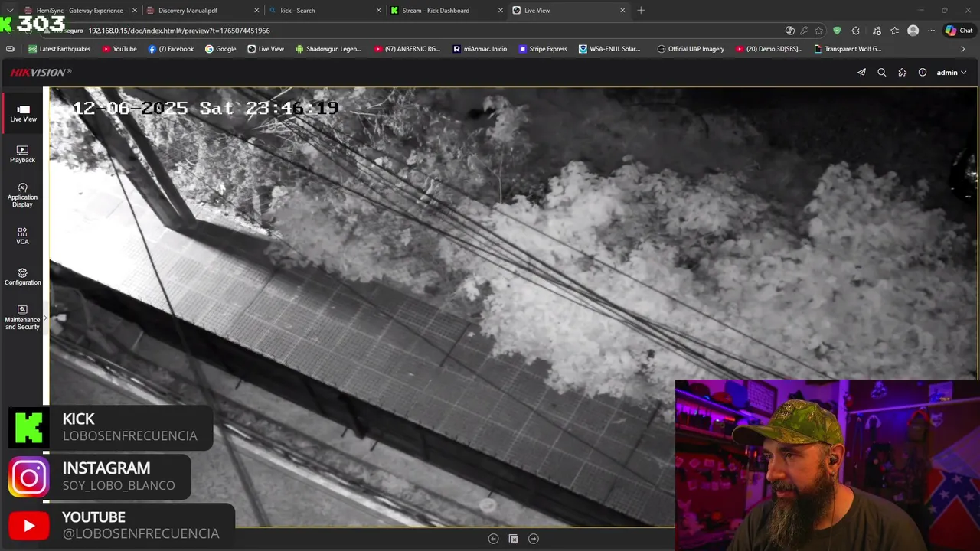Open a new browser tab
Image resolution: width=980 pixels, height=551 pixels.
click(x=641, y=11)
